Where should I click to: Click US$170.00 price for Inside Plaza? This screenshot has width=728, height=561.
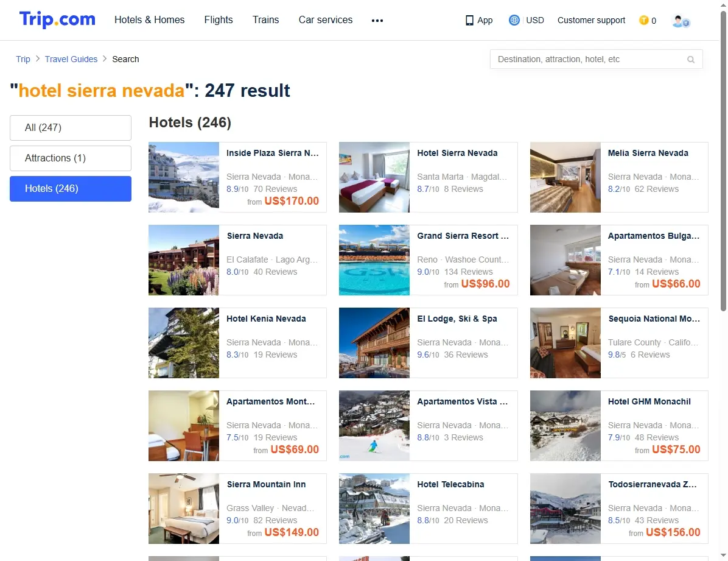(x=292, y=201)
